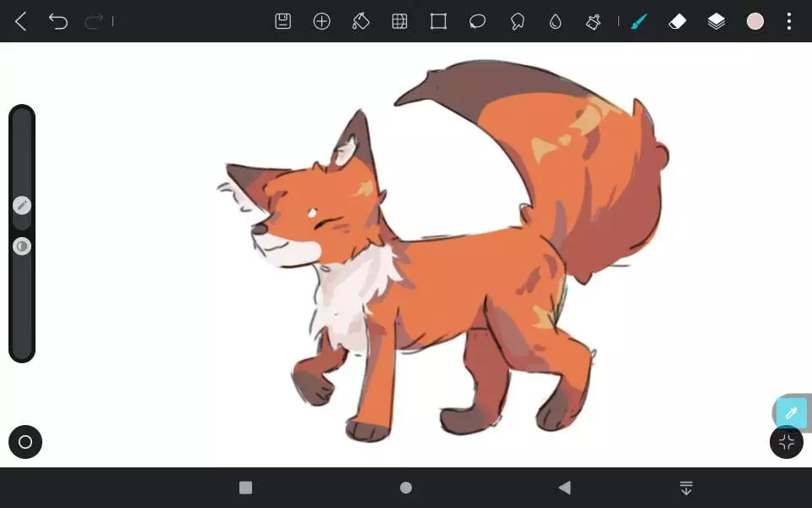Image resolution: width=812 pixels, height=508 pixels.
Task: Select the water drop blend tool
Action: click(555, 22)
